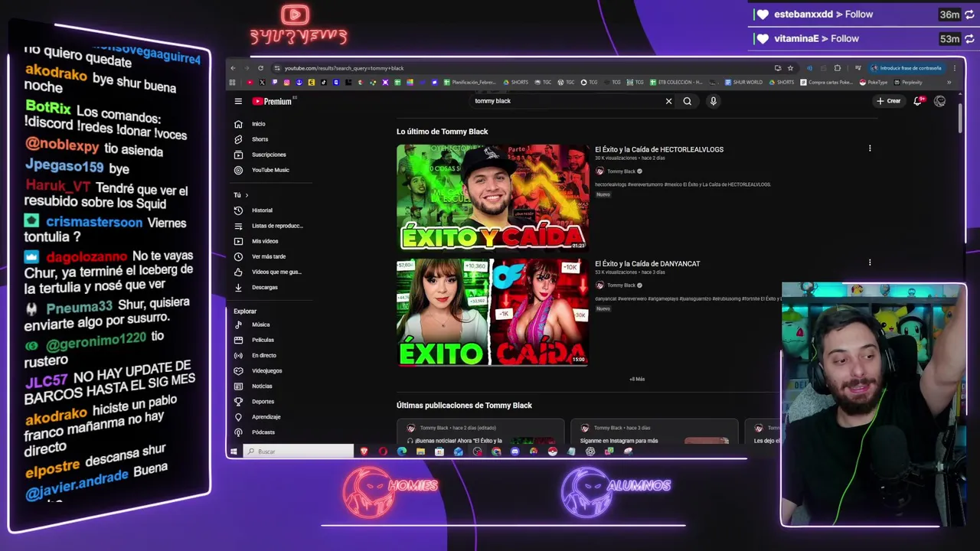Screen dimensions: 980x551
Task: Expand +8 Más videos
Action: tap(637, 379)
